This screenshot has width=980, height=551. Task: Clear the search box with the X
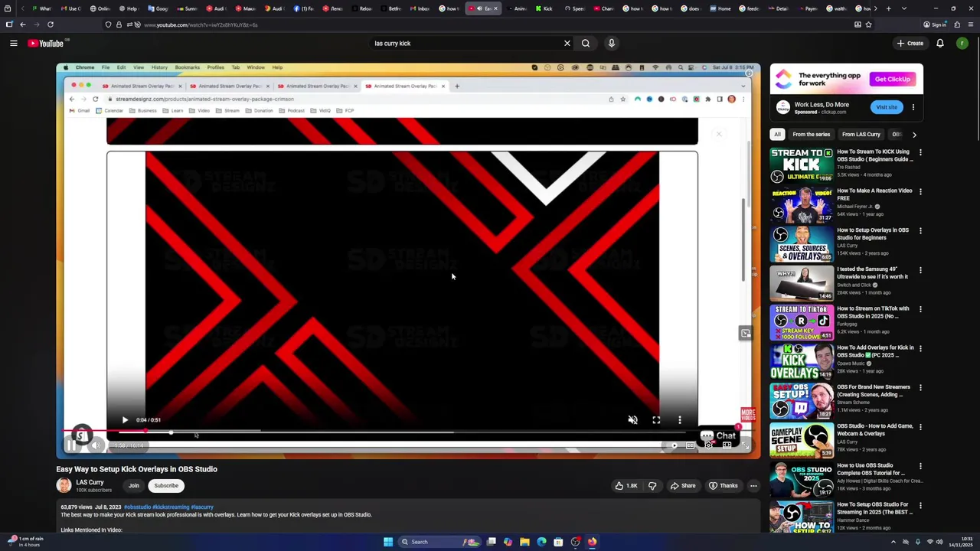(x=567, y=44)
